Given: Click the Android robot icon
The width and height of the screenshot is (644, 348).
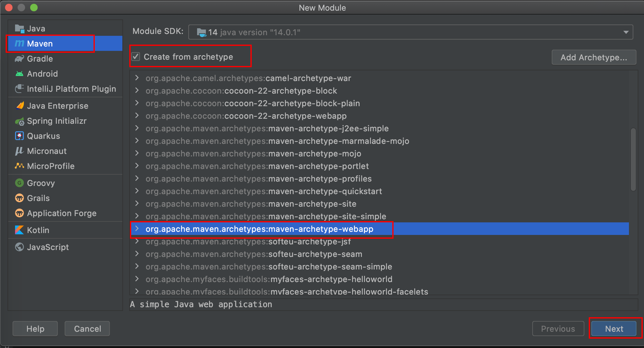Looking at the screenshot, I should [19, 74].
